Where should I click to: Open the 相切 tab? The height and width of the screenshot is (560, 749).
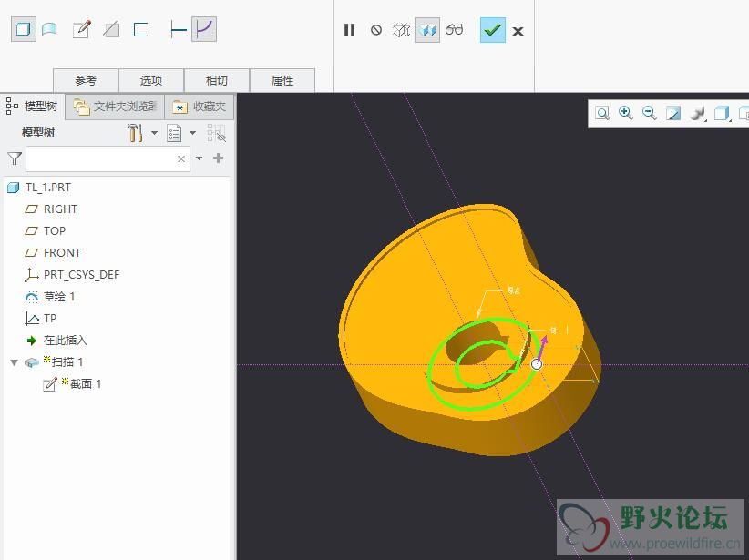(216, 81)
